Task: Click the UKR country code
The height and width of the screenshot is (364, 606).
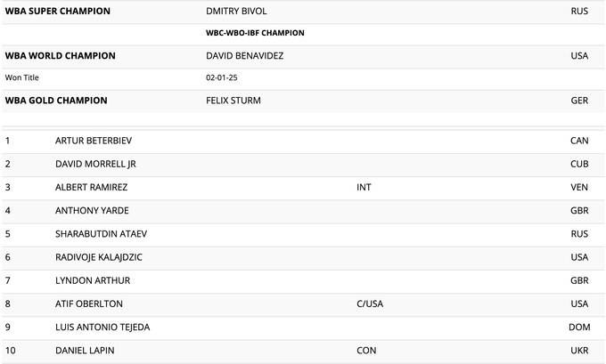Action: pyautogui.click(x=579, y=351)
